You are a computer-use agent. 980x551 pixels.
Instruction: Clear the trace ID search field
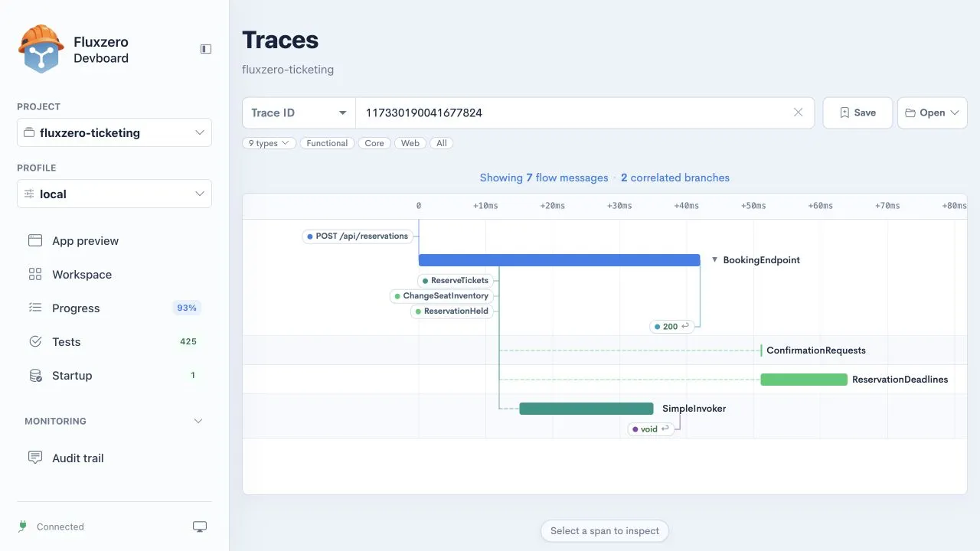click(x=799, y=112)
